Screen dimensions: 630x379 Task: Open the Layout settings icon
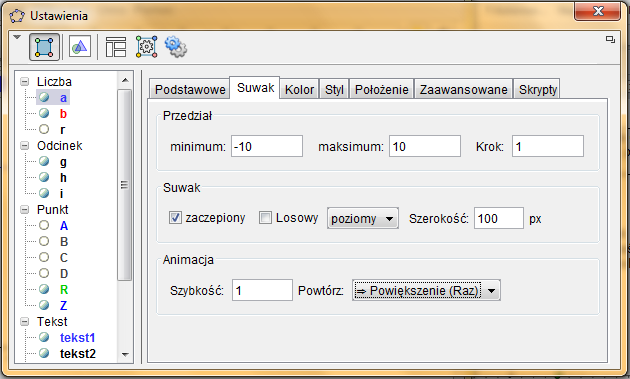pyautogui.click(x=116, y=47)
